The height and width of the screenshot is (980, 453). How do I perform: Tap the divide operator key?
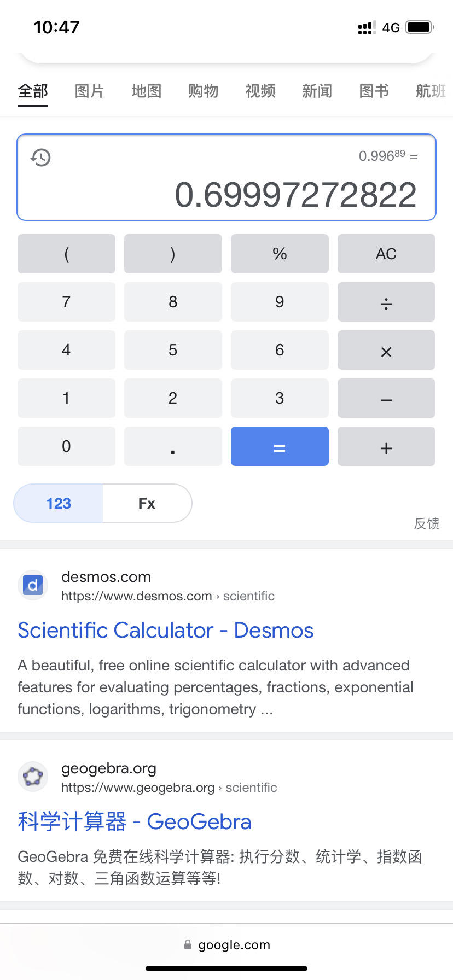[386, 302]
